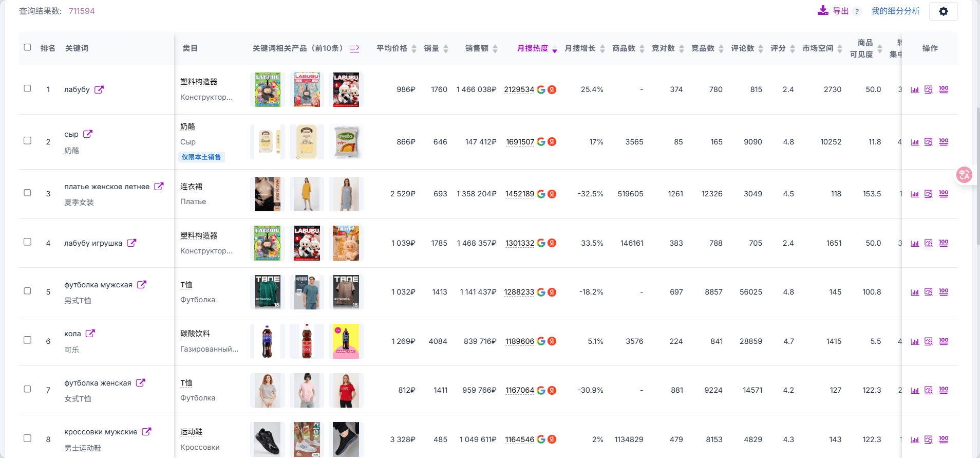This screenshot has height=458, width=980.
Task: Click the export download icon
Action: coord(823,11)
